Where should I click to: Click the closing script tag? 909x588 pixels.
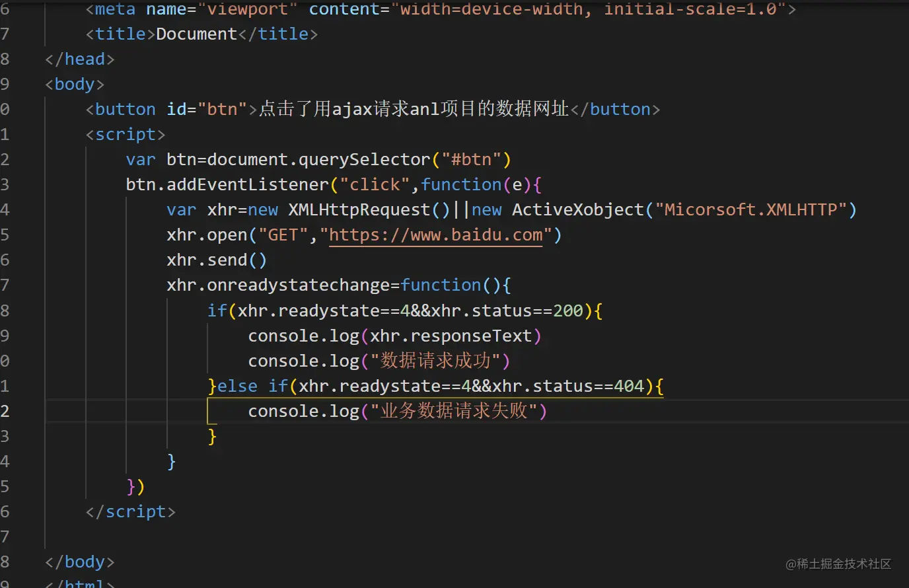tap(131, 511)
